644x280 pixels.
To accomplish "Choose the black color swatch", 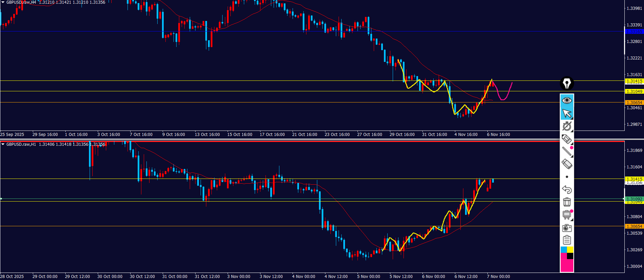I will coord(570,256).
